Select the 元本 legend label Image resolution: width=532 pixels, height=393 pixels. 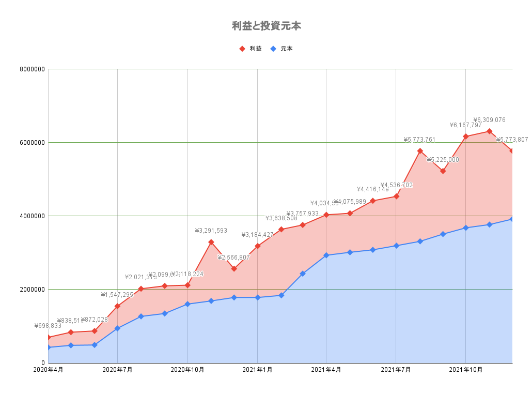point(286,49)
